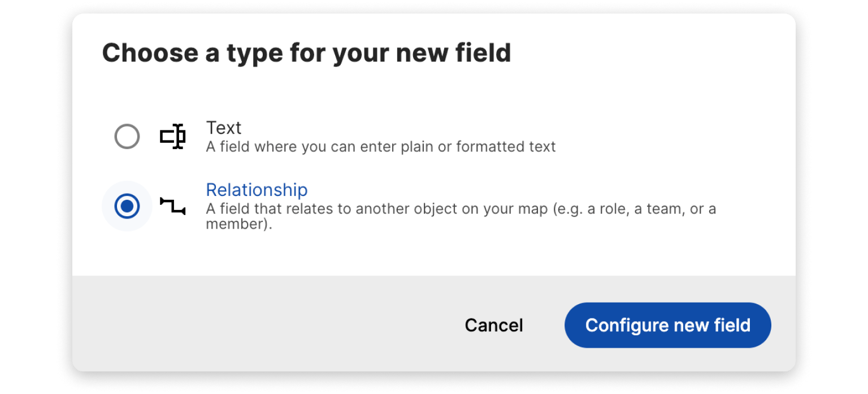Click the word "member)." ending the description
Image resolution: width=868 pixels, height=394 pixels.
(x=238, y=225)
